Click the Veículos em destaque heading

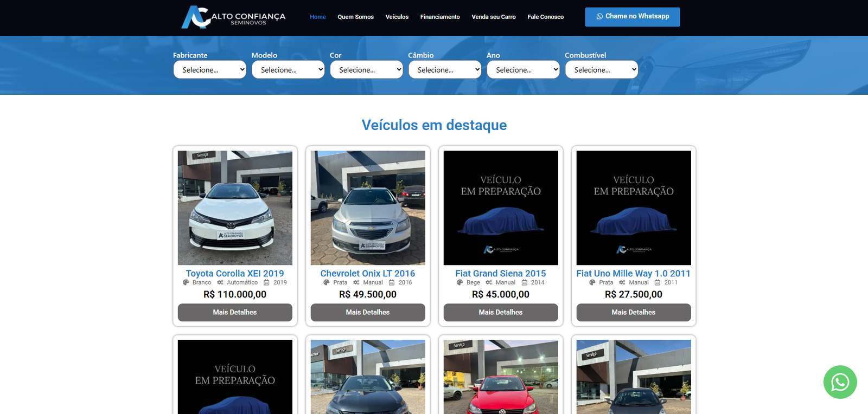pyautogui.click(x=434, y=125)
